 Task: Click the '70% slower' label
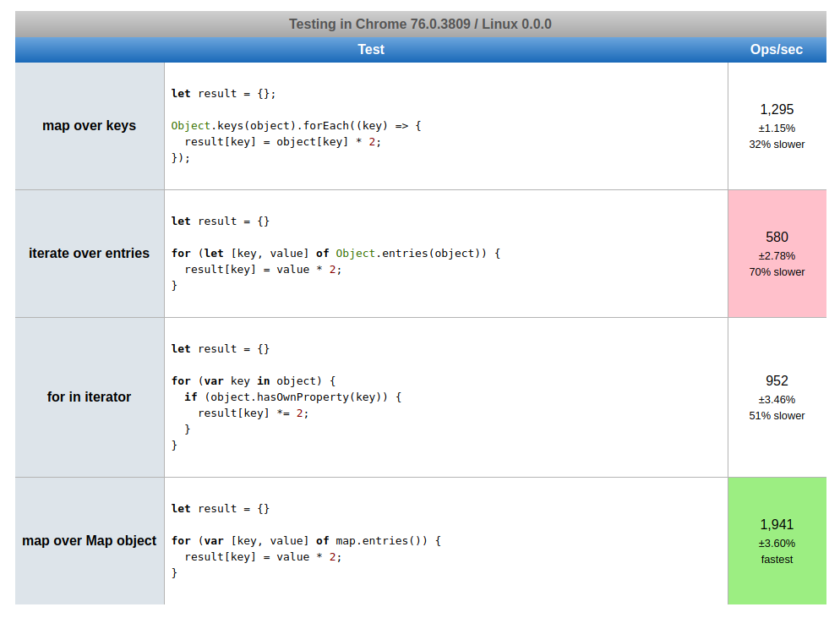coord(777,271)
